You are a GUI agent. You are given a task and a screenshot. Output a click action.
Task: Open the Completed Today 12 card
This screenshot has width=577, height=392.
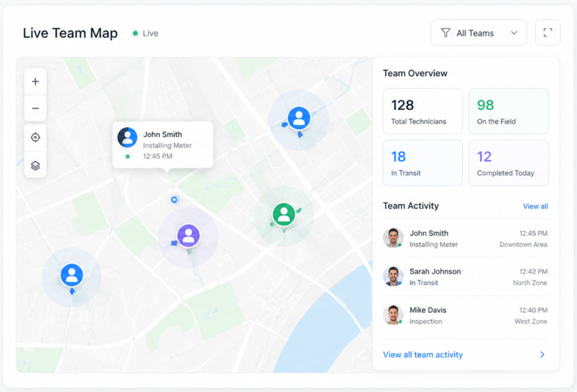508,163
